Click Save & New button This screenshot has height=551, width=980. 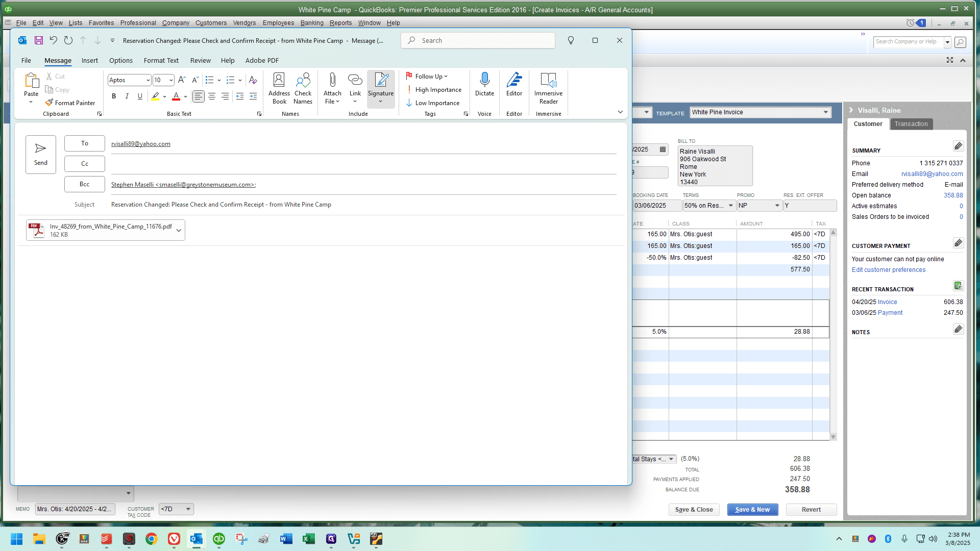[753, 510]
